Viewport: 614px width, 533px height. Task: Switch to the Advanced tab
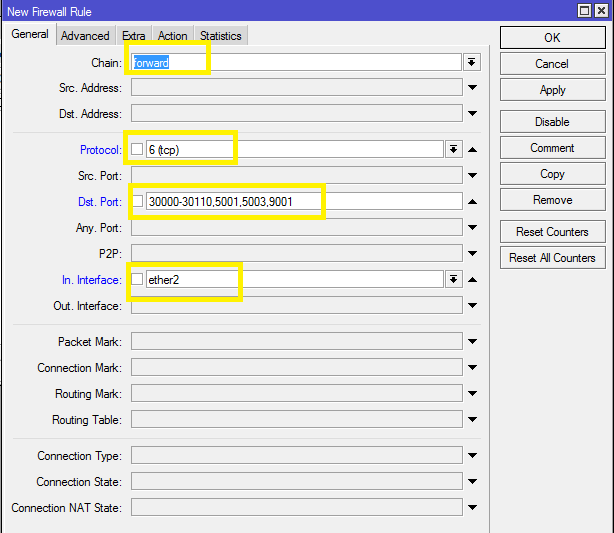85,36
